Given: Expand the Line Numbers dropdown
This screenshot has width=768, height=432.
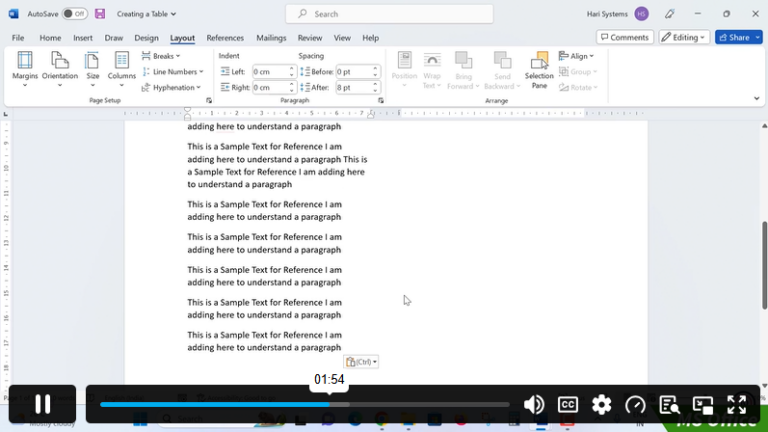Looking at the screenshot, I should (172, 72).
